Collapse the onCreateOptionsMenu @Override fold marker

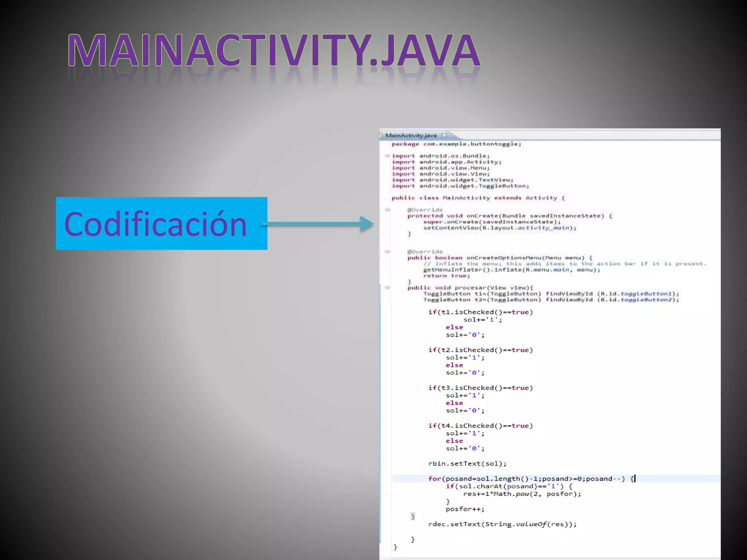tap(387, 252)
